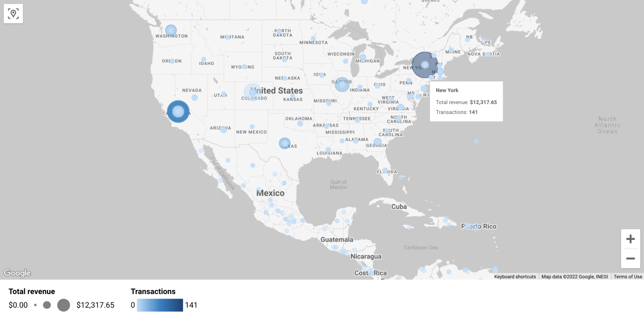Select the Washington state bubble
Viewport: 644px width, 317px height.
(x=171, y=30)
